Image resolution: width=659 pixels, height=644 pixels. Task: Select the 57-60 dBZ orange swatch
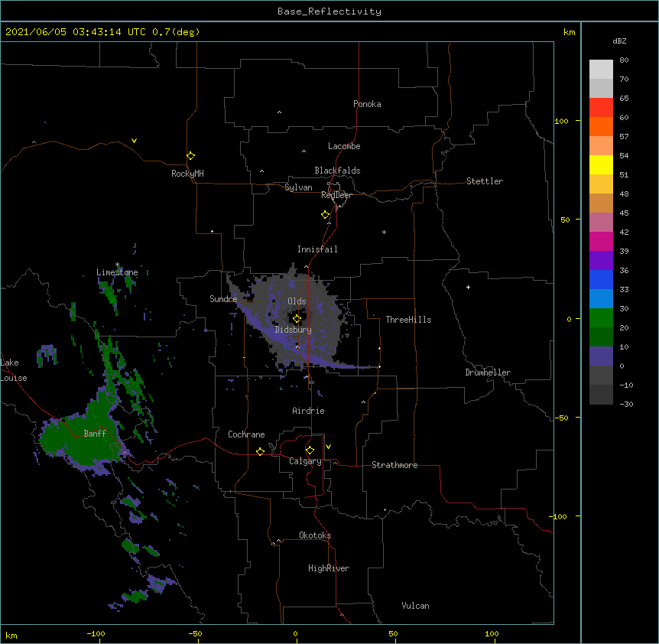point(601,126)
